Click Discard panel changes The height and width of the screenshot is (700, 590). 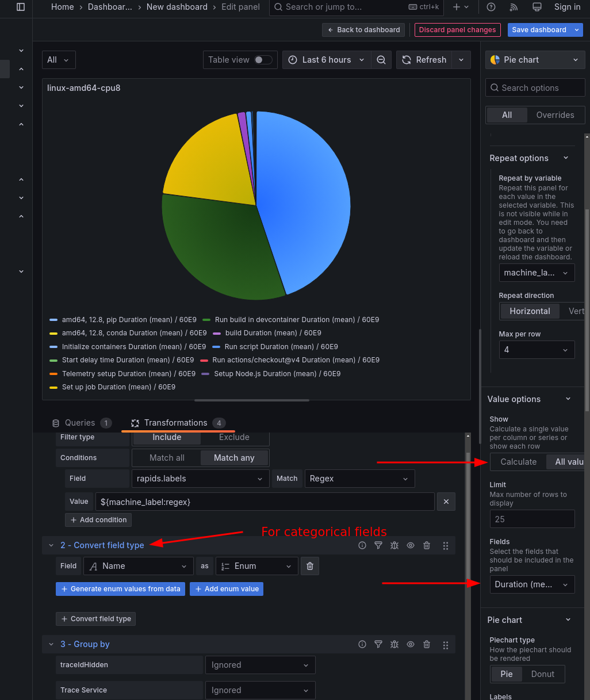457,30
